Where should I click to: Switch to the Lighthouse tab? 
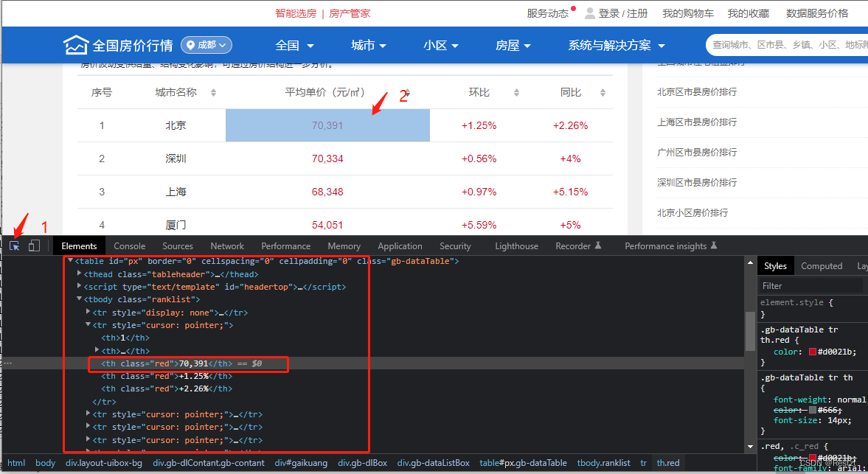516,246
